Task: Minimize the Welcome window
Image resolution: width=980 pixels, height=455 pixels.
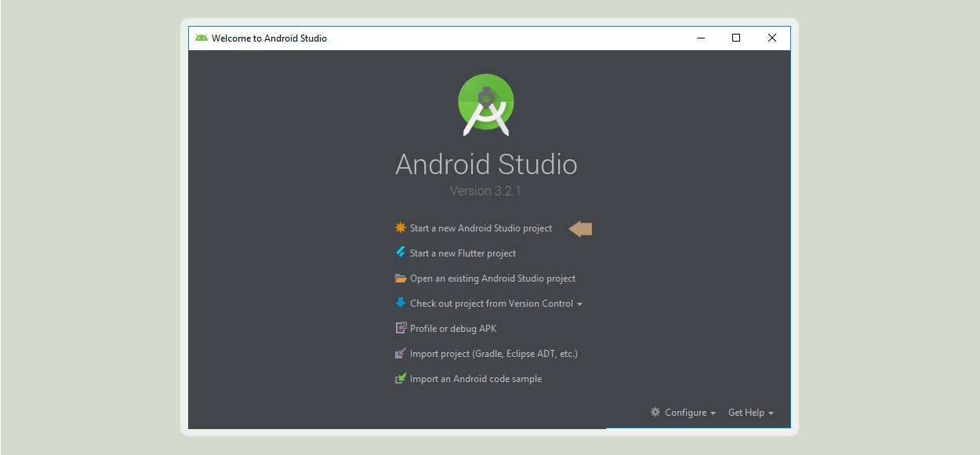Action: coord(700,38)
